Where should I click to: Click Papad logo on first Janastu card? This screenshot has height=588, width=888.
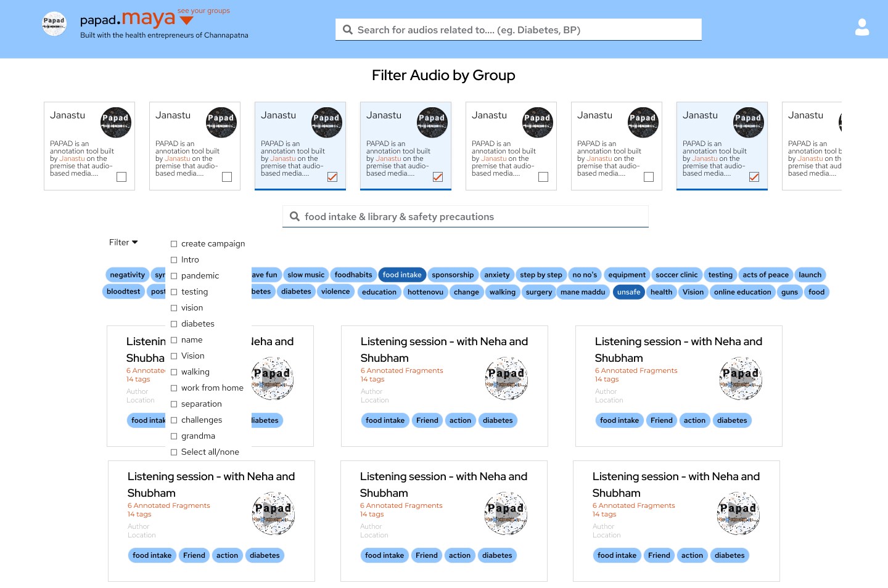tap(116, 121)
